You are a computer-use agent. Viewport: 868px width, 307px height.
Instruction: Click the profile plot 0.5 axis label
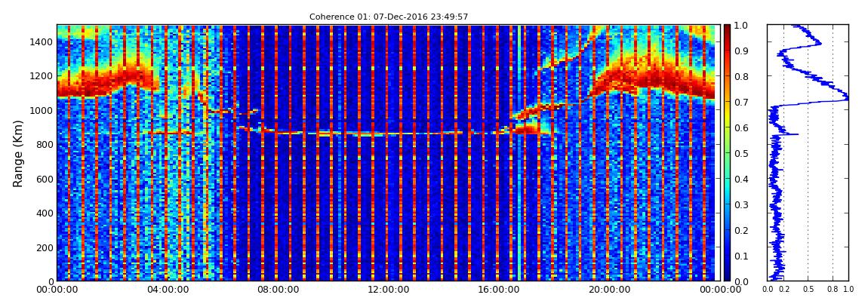808,290
